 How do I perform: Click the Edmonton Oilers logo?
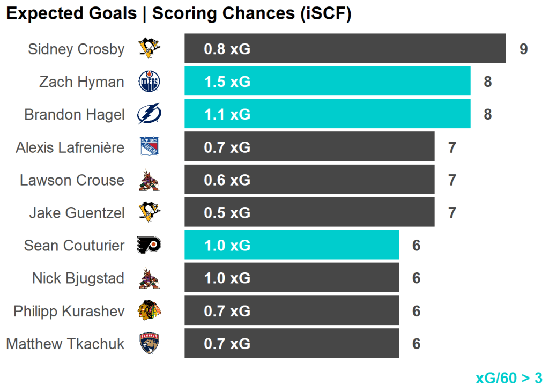coord(149,82)
